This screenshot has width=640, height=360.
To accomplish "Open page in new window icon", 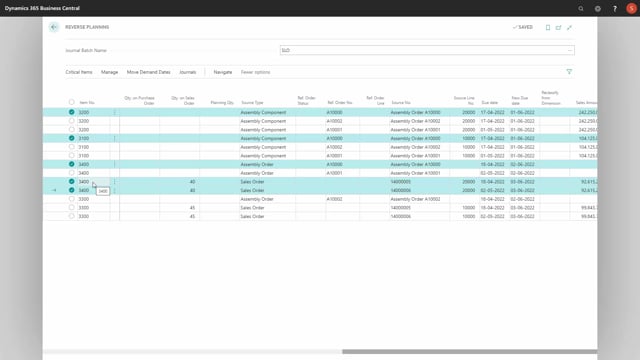I will click(x=558, y=27).
